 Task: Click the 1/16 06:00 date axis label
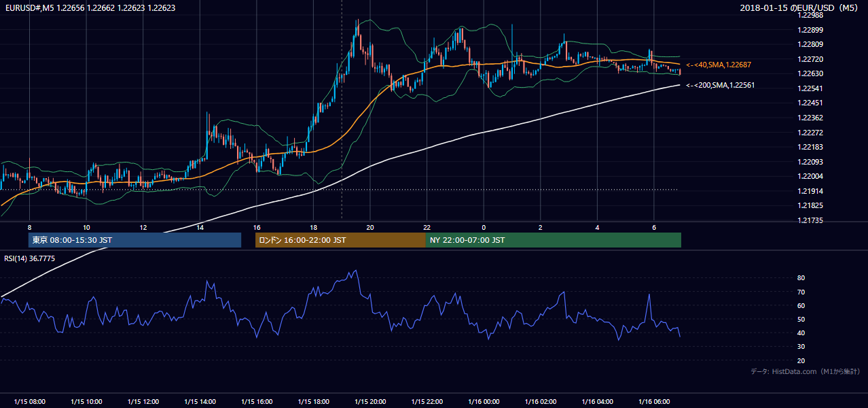point(654,402)
